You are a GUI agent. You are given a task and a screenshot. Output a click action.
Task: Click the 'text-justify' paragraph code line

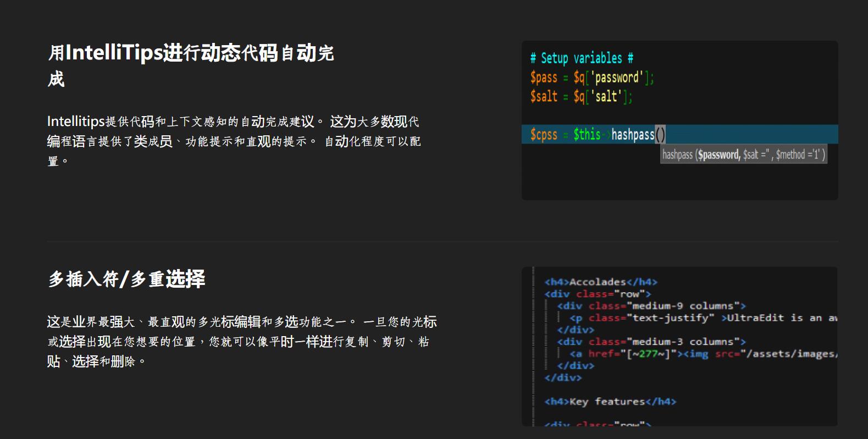[703, 318]
